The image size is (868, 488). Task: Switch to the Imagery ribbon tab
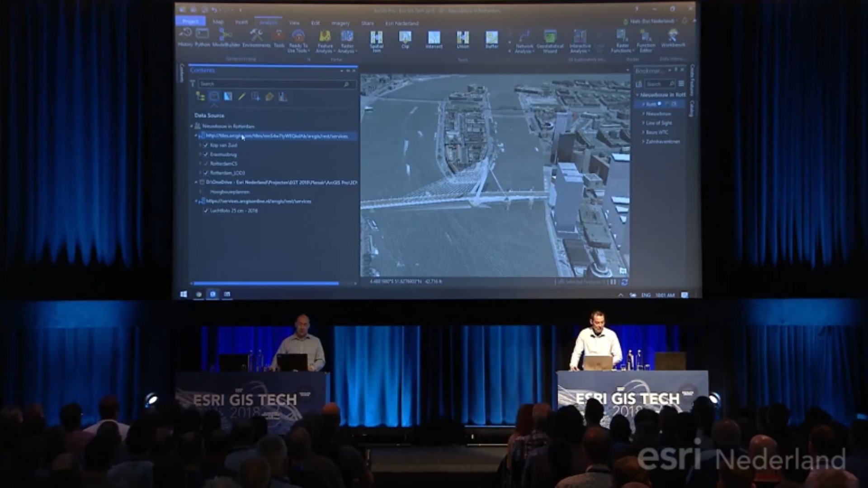click(340, 23)
